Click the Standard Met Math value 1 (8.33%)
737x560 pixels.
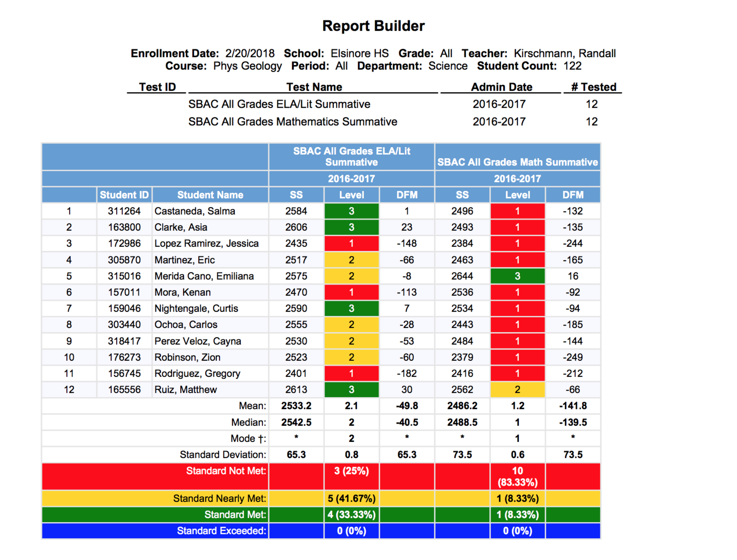click(x=517, y=515)
